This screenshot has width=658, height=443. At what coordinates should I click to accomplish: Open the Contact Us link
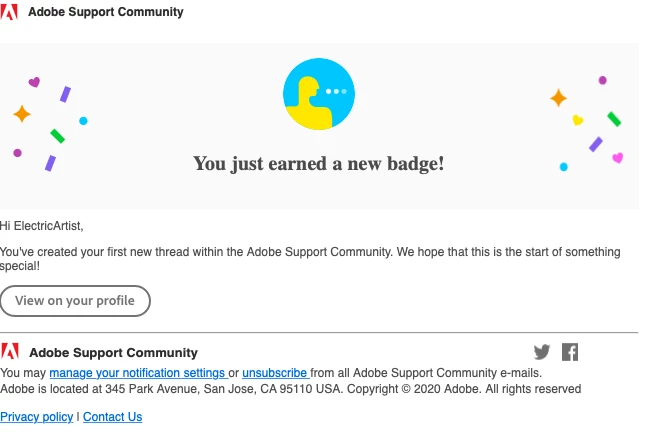pyautogui.click(x=112, y=417)
